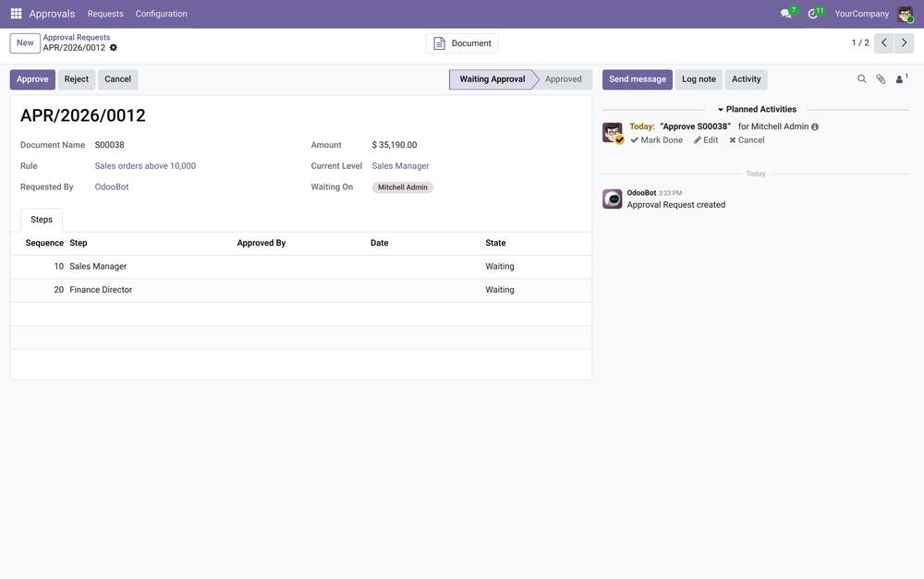Open the gear actions menu beside APR/2026/0012
Screen dimensions: 924x579
113,48
